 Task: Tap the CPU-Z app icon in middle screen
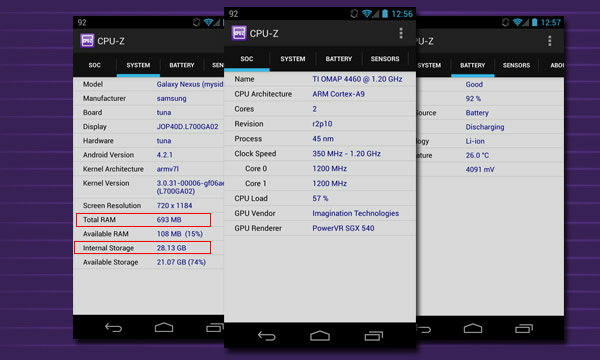[x=239, y=33]
